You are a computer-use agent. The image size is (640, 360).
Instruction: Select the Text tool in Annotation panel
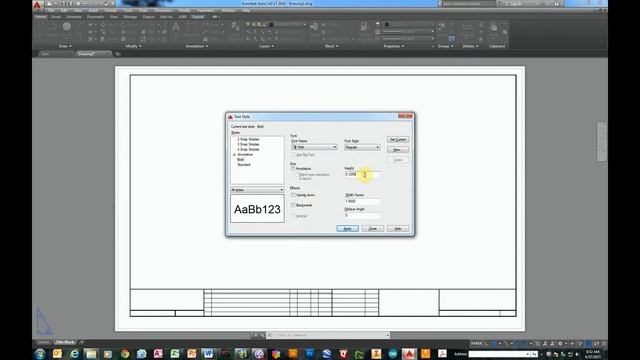[x=176, y=28]
